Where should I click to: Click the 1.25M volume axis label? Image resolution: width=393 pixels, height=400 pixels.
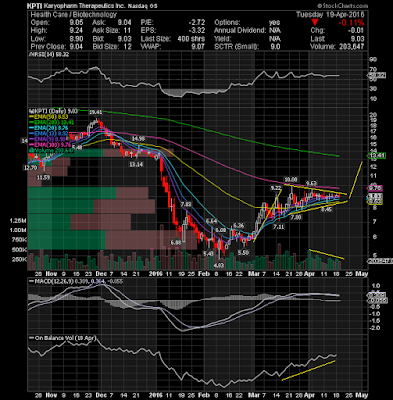click(18, 221)
